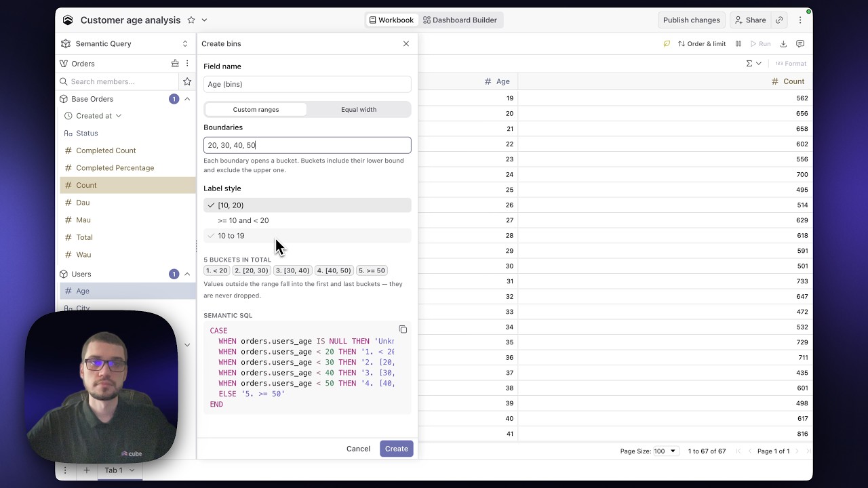The image size is (868, 488).
Task: Open the Tab 1 dropdown chevron
Action: pos(132,470)
